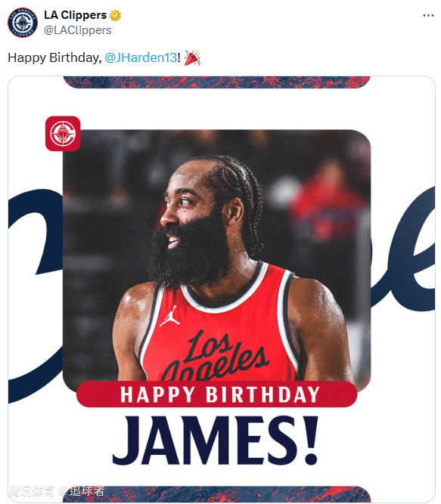The height and width of the screenshot is (504, 441).
Task: Click the gold verified badge
Action: pos(115,15)
